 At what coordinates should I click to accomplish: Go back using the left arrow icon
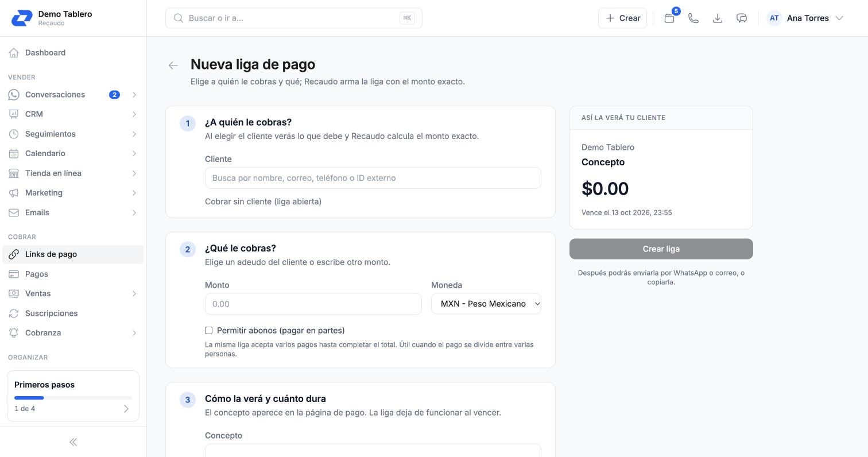[x=173, y=65]
